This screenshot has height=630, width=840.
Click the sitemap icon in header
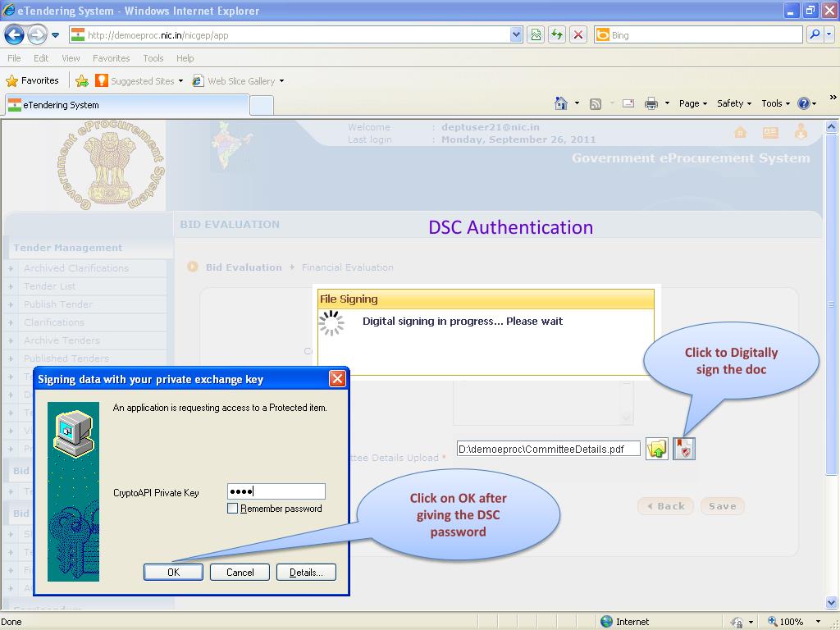[770, 132]
